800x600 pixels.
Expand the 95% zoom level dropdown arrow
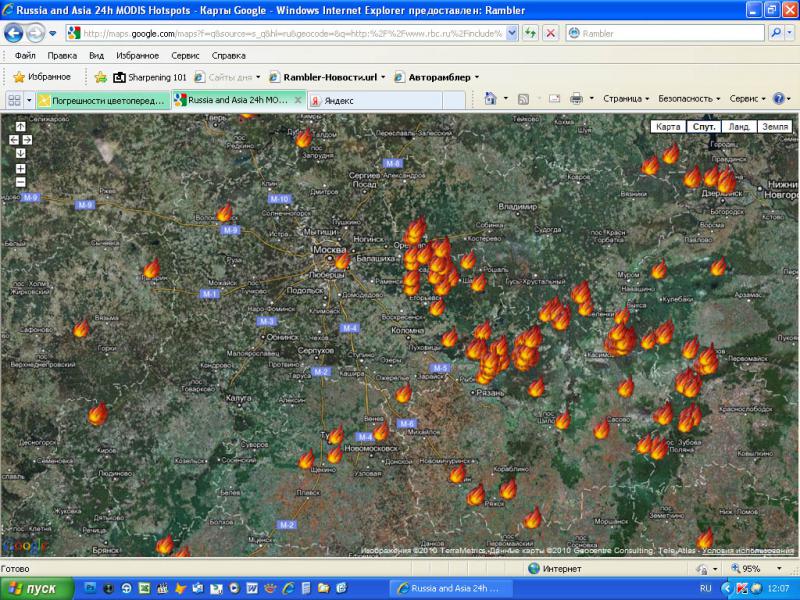click(x=779, y=568)
